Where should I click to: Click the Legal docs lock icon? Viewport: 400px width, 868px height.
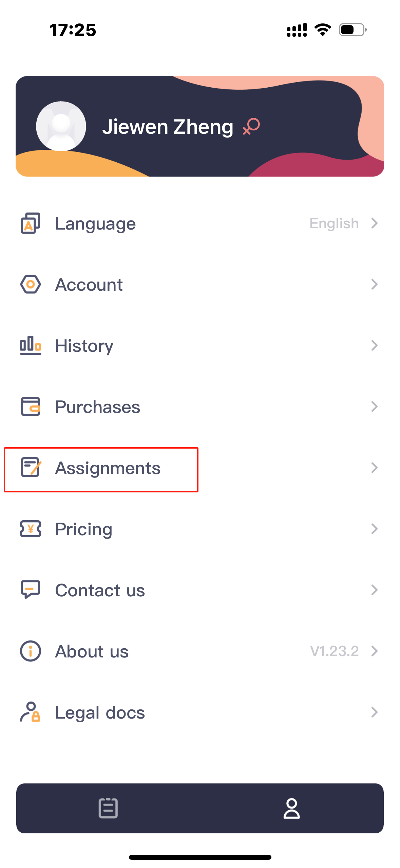(x=30, y=712)
